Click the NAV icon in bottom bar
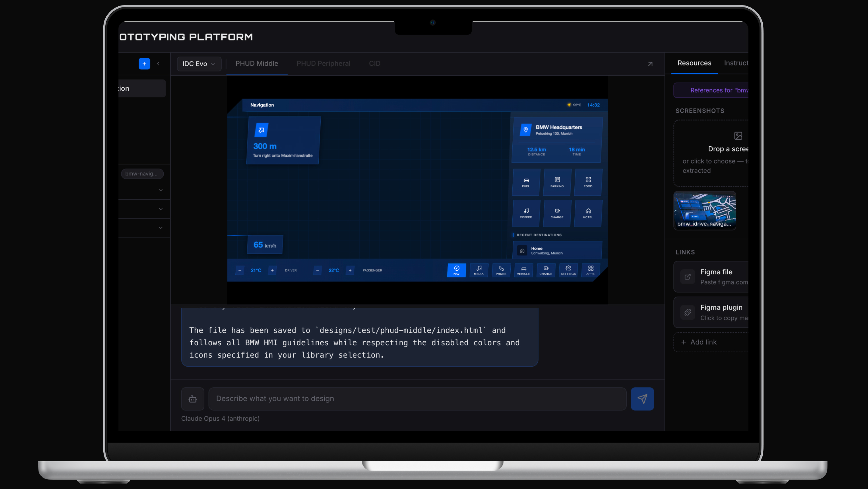The height and width of the screenshot is (489, 868). [457, 270]
